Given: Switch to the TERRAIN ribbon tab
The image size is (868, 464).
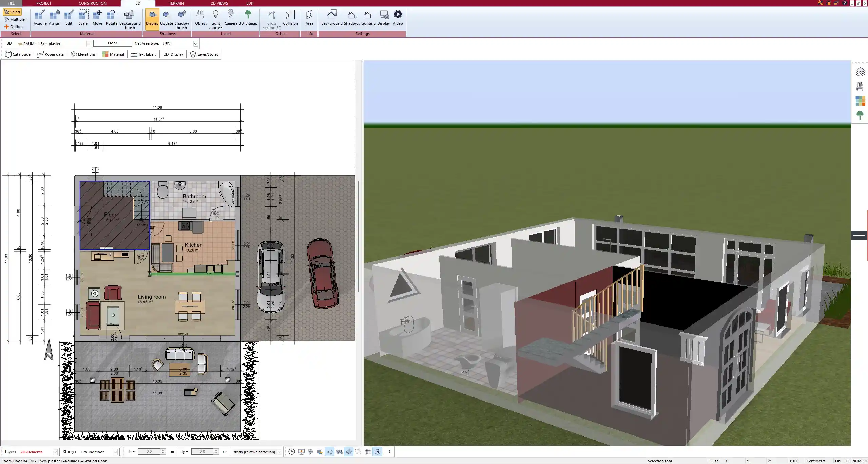Looking at the screenshot, I should tap(176, 3).
